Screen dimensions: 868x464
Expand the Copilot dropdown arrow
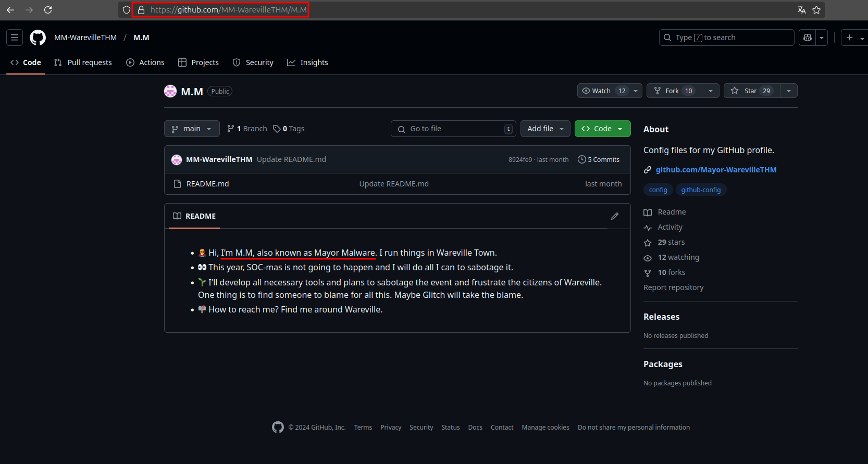point(822,37)
